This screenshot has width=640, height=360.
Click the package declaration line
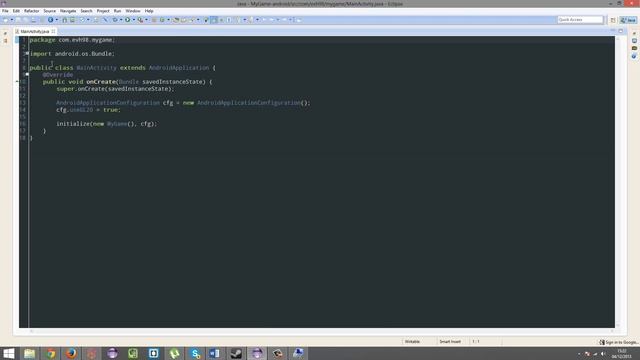[x=72, y=40]
